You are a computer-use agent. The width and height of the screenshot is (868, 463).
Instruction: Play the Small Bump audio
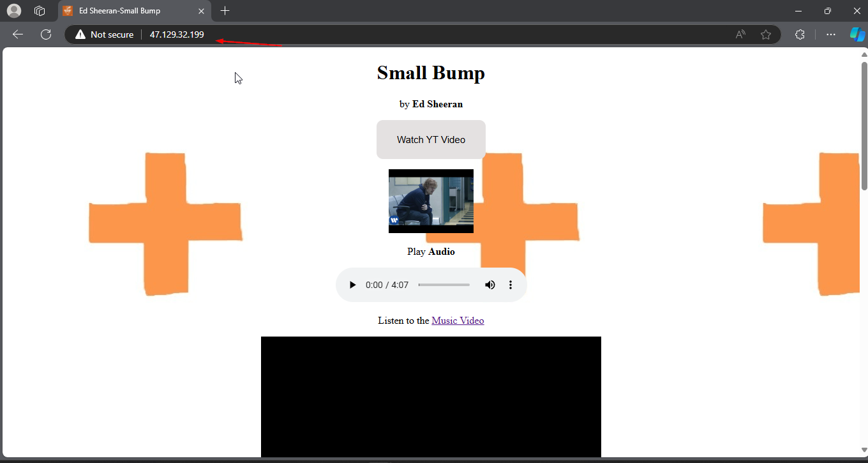tap(352, 285)
